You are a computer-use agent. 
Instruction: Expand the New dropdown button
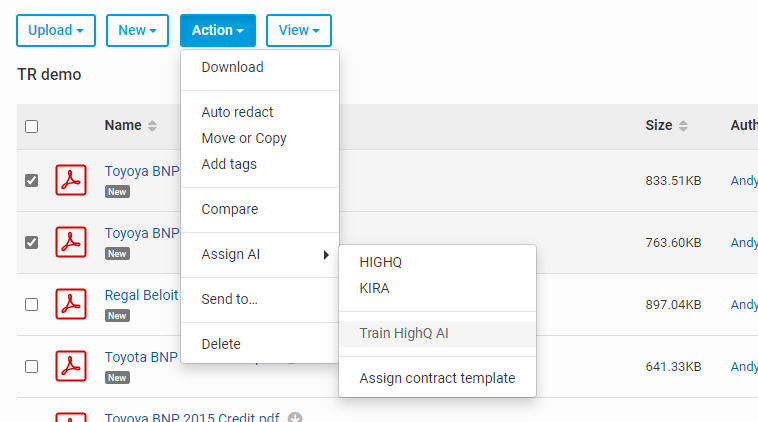[137, 30]
